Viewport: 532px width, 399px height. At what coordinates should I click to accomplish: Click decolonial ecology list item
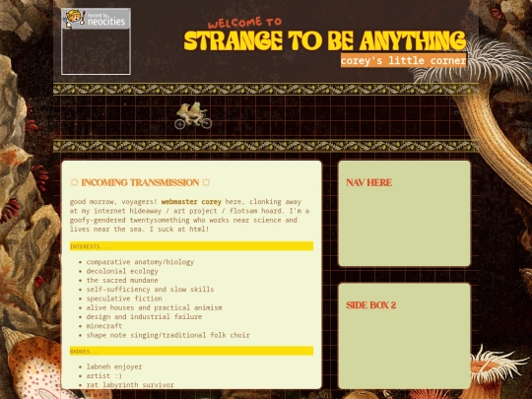click(x=122, y=271)
